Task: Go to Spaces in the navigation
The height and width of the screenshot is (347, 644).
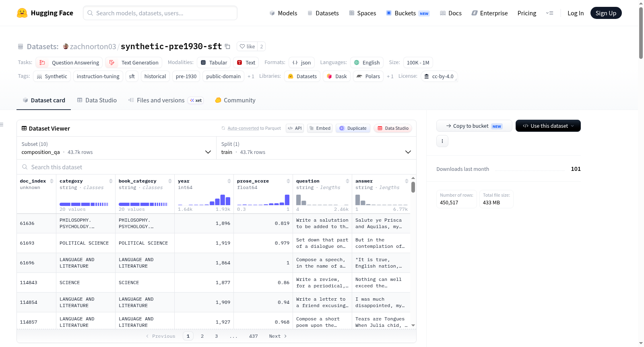Action: [362, 13]
